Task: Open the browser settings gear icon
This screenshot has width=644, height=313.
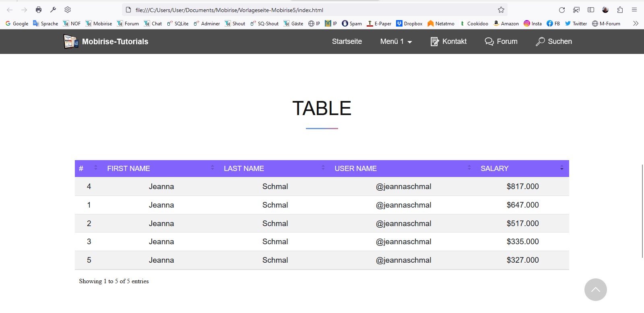Action: [68, 10]
